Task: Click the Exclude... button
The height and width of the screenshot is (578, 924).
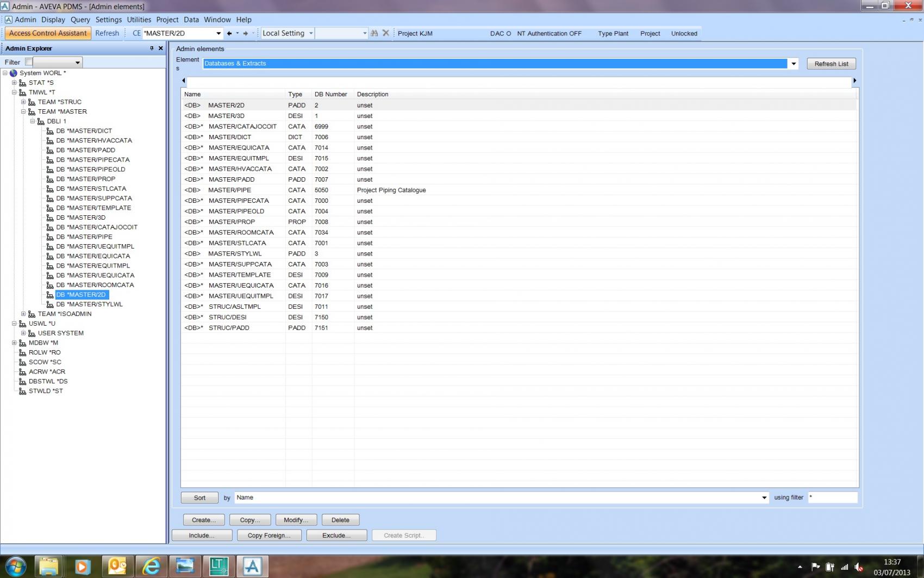Action: (x=336, y=535)
